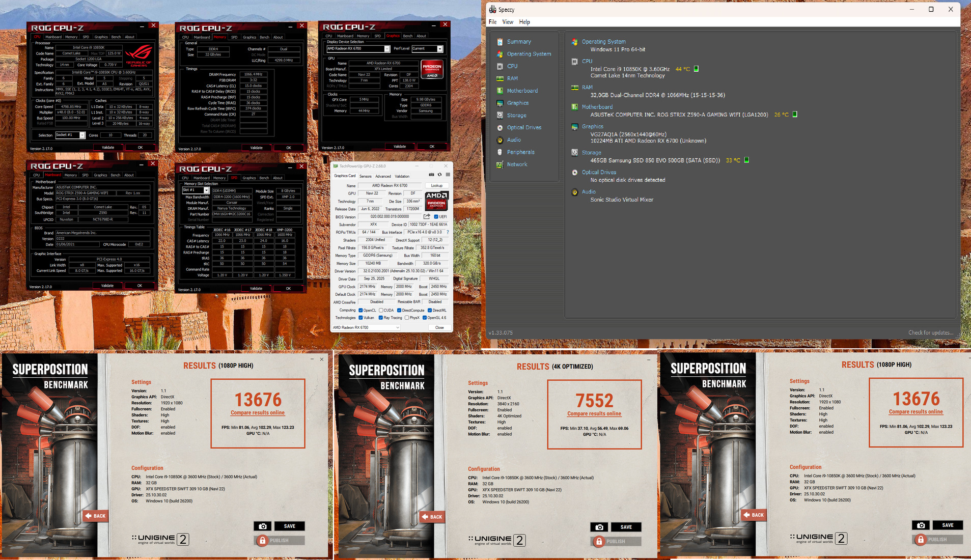Toggle the DirectCompute checkbox in GPU-Z

pyautogui.click(x=399, y=310)
